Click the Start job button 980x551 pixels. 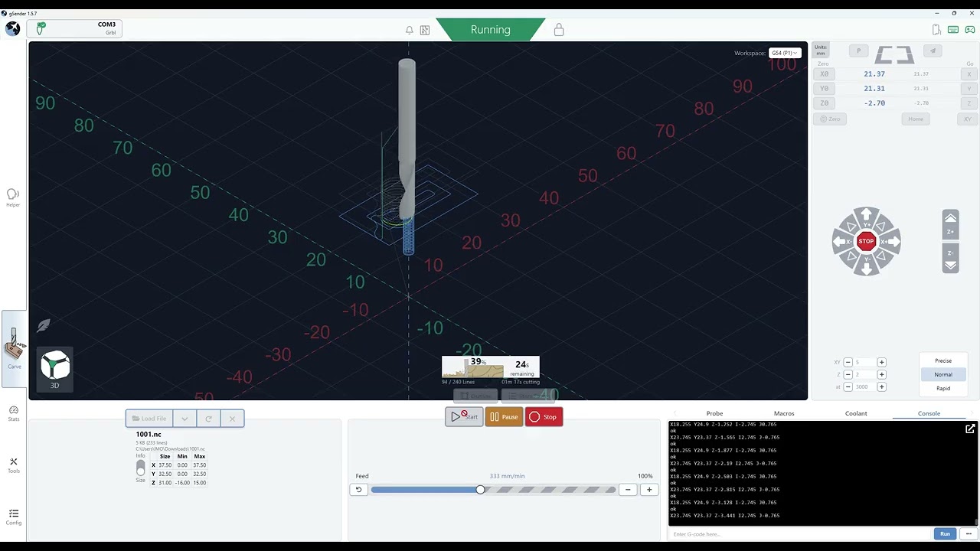tap(464, 416)
